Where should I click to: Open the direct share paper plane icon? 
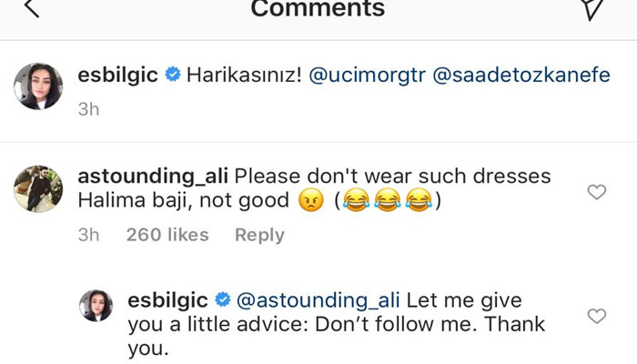click(592, 7)
